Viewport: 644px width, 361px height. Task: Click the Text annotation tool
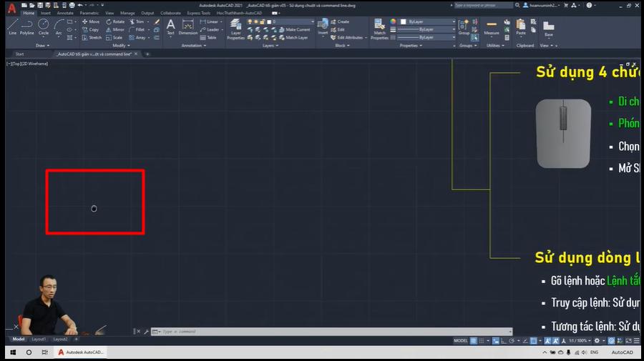coord(170,26)
